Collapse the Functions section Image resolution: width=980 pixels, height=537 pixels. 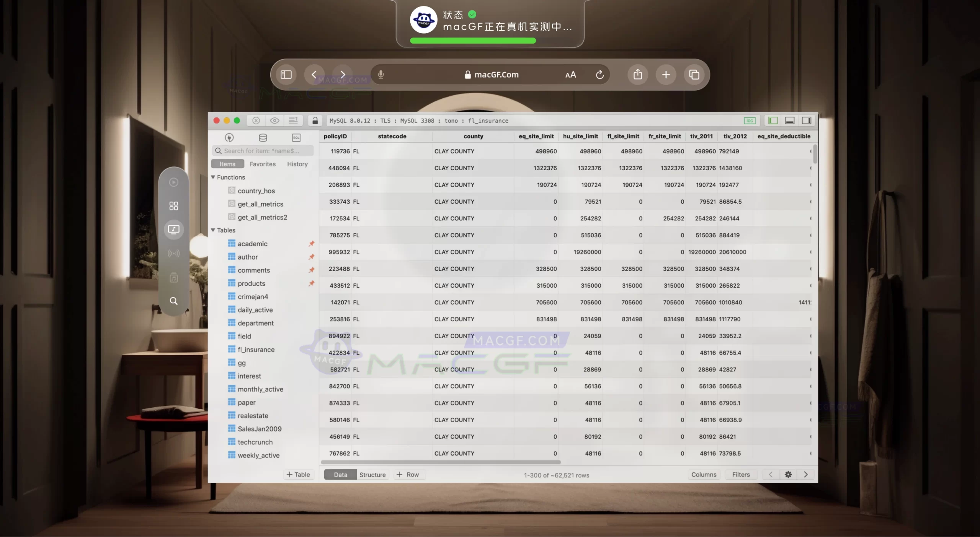pyautogui.click(x=213, y=177)
